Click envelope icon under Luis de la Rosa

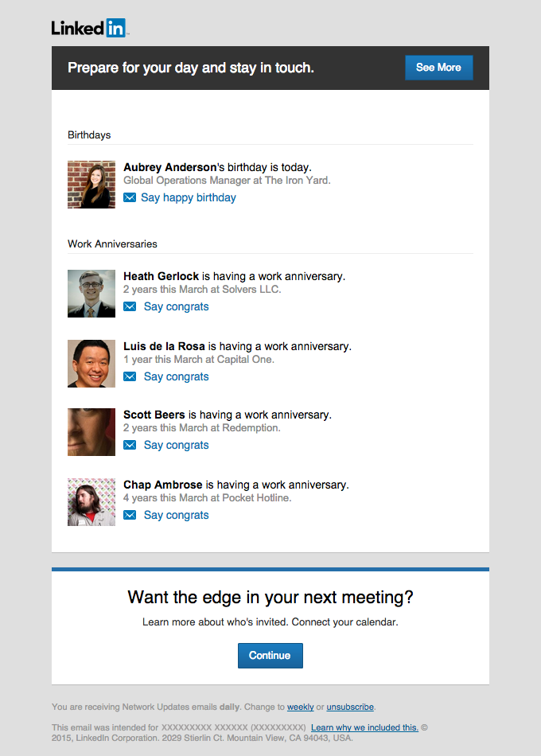click(130, 377)
